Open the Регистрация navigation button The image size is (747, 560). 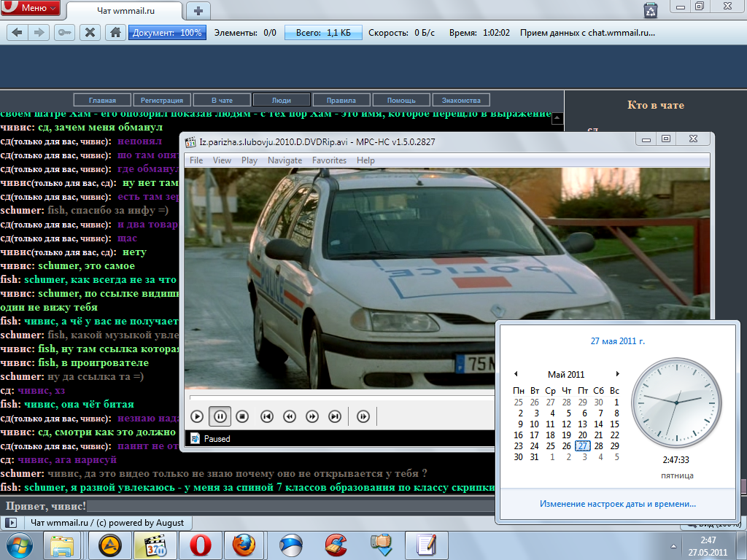162,100
